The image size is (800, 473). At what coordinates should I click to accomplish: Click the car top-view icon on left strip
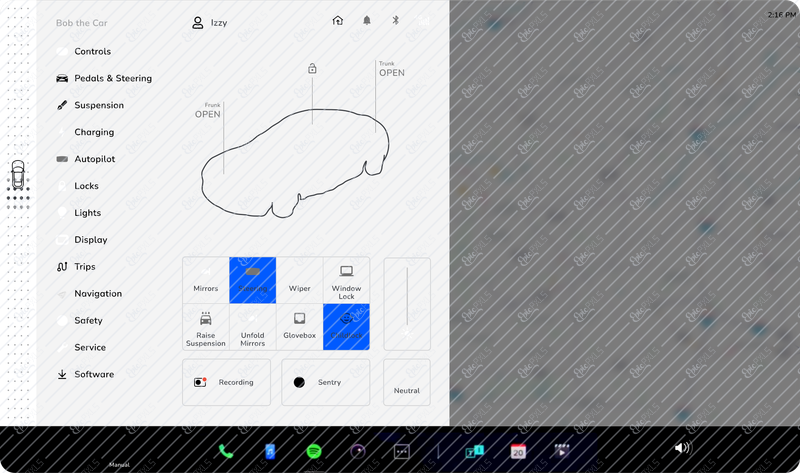pos(18,175)
